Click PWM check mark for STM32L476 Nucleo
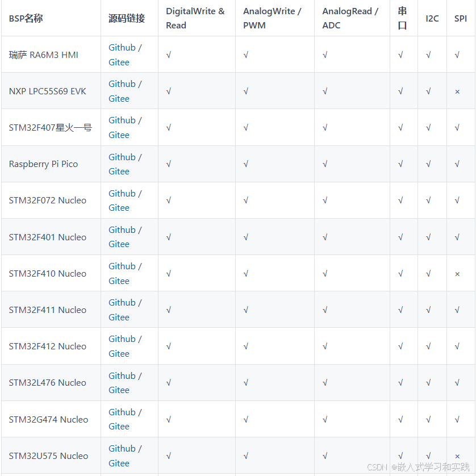This screenshot has width=476, height=476. [246, 383]
